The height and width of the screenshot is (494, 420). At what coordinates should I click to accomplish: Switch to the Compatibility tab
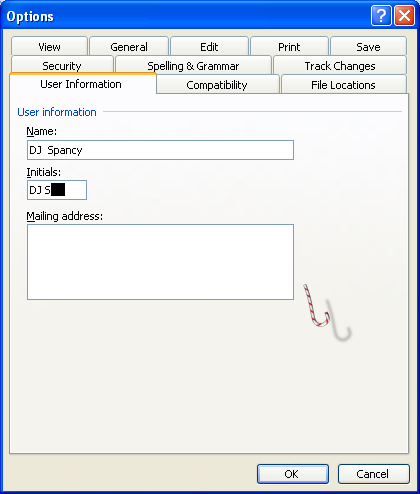pyautogui.click(x=217, y=84)
